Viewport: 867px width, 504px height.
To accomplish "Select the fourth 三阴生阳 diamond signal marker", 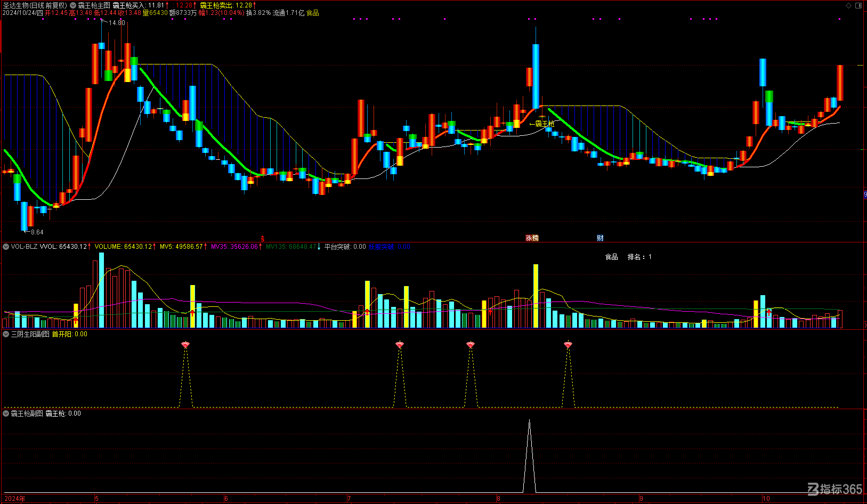I will point(568,345).
